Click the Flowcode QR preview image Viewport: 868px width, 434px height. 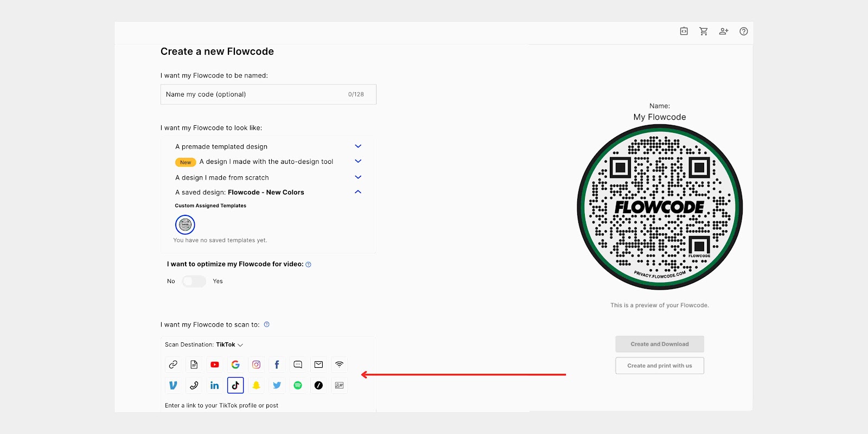(660, 207)
